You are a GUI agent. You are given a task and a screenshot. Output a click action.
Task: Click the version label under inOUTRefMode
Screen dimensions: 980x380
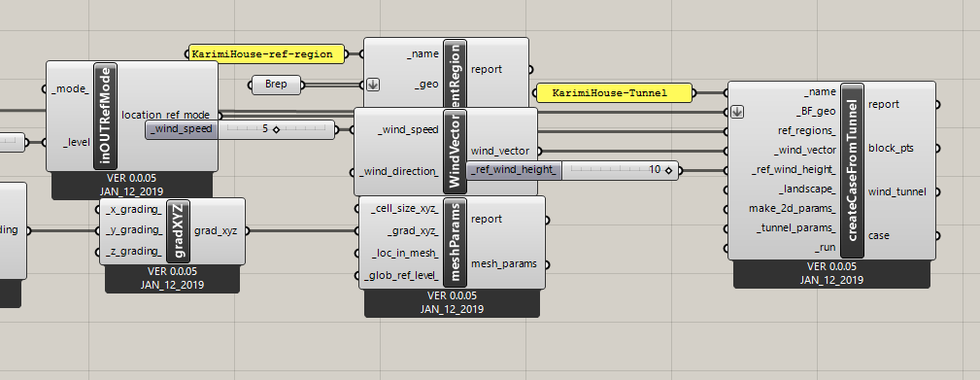click(131, 185)
